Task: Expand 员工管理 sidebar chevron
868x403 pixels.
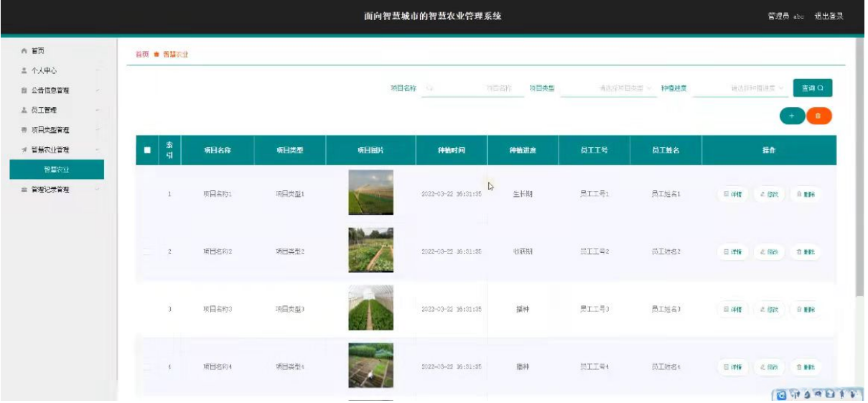Action: click(x=97, y=111)
